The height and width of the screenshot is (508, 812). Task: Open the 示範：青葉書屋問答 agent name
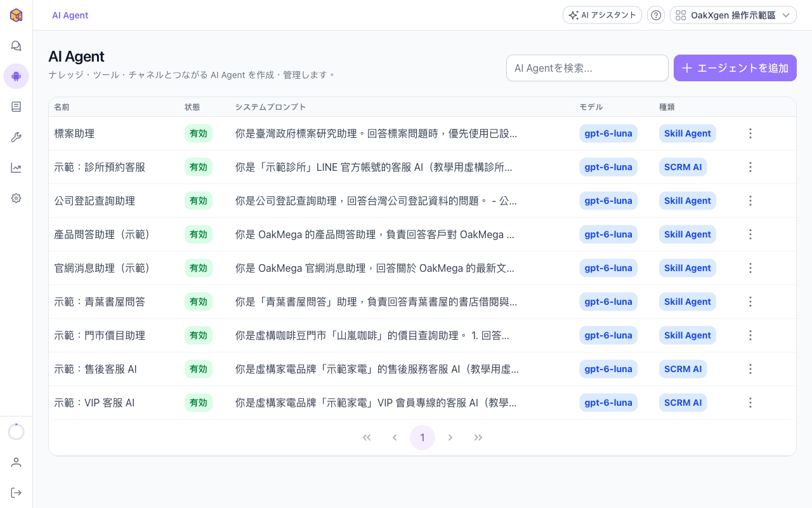[100, 302]
